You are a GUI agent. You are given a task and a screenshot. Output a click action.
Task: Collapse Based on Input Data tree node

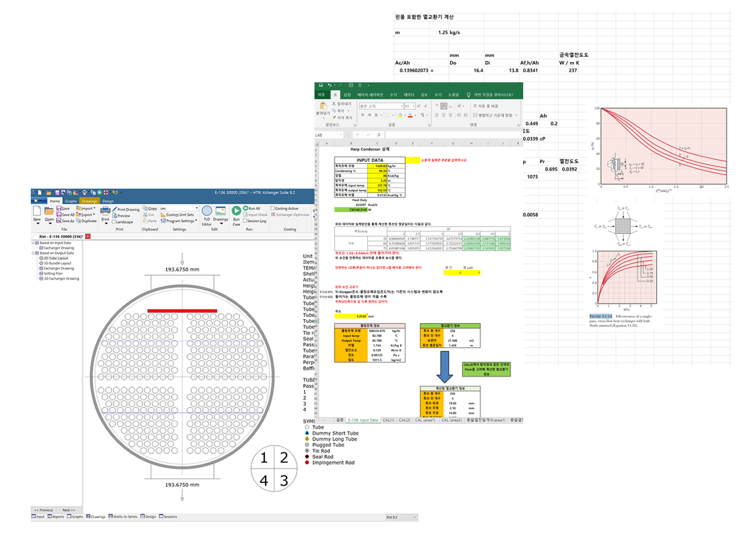pyautogui.click(x=33, y=243)
